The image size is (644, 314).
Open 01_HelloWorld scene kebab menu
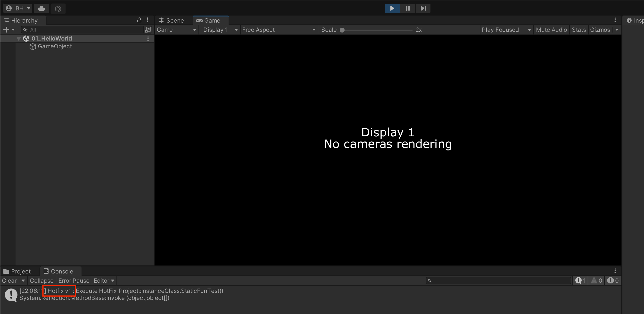pyautogui.click(x=148, y=39)
